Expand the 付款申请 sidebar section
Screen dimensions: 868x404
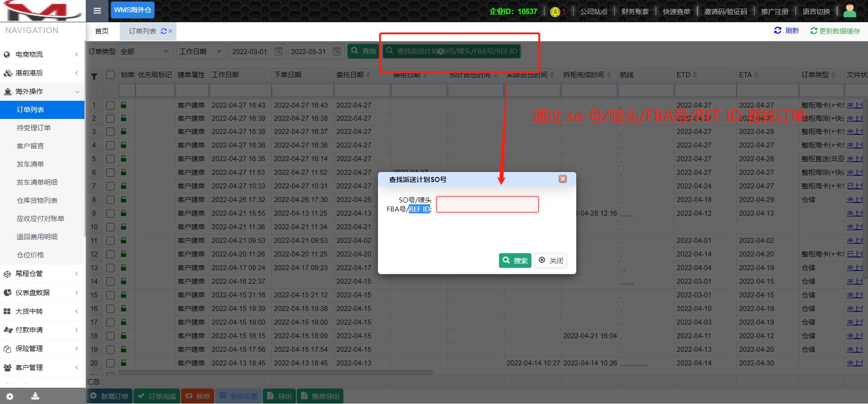click(x=42, y=330)
